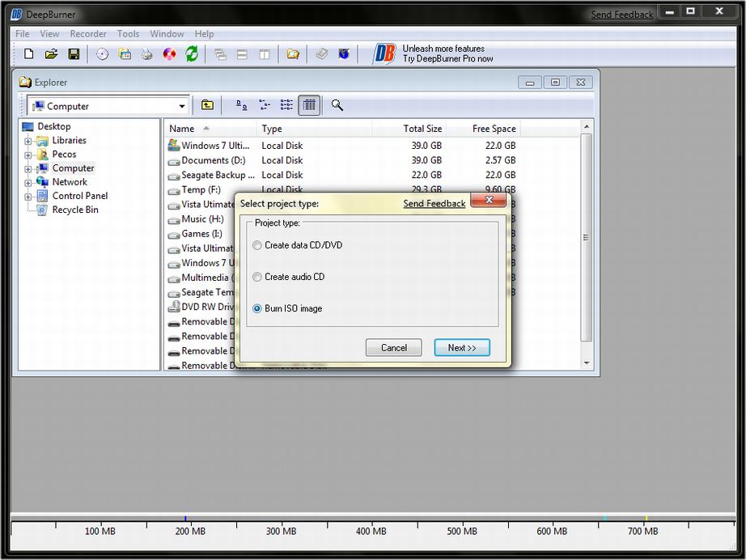Switch Explorer to small icons view
The height and width of the screenshot is (560, 746).
(264, 105)
